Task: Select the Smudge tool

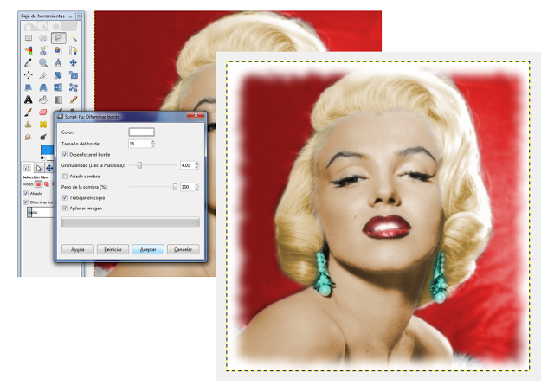Action: (x=29, y=137)
